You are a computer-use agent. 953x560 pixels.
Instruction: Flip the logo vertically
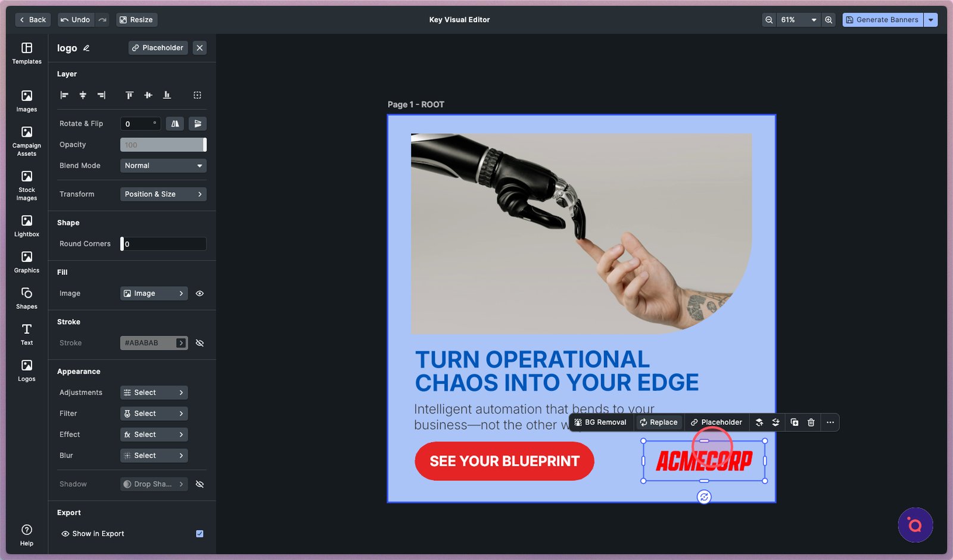pyautogui.click(x=198, y=124)
